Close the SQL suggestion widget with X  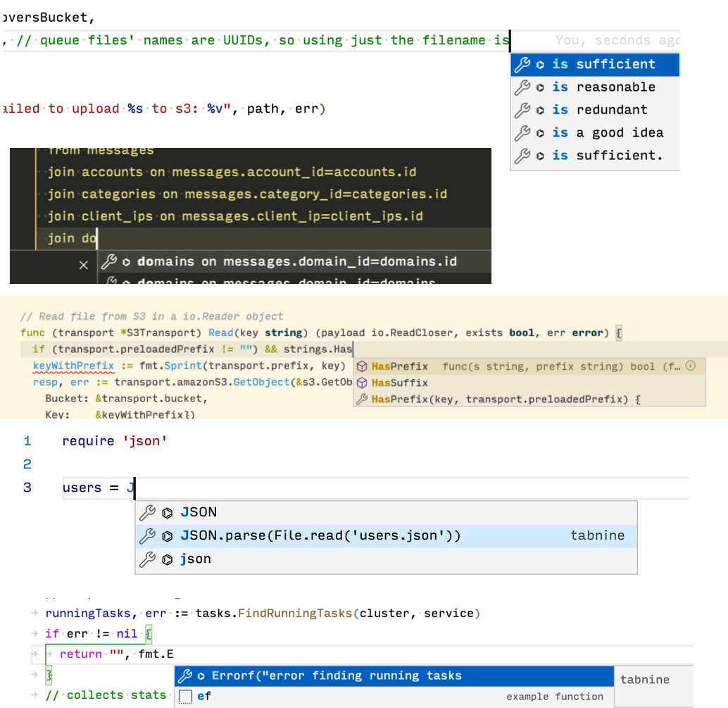[x=84, y=265]
